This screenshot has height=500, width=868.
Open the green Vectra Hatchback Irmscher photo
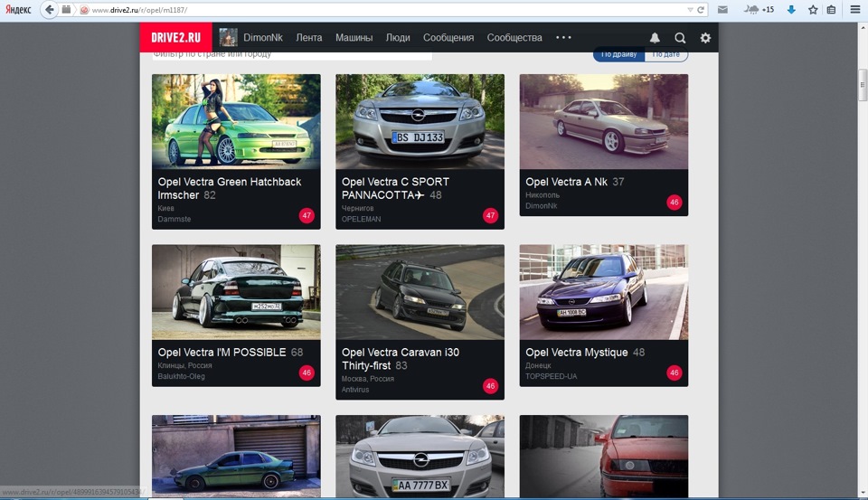(236, 121)
